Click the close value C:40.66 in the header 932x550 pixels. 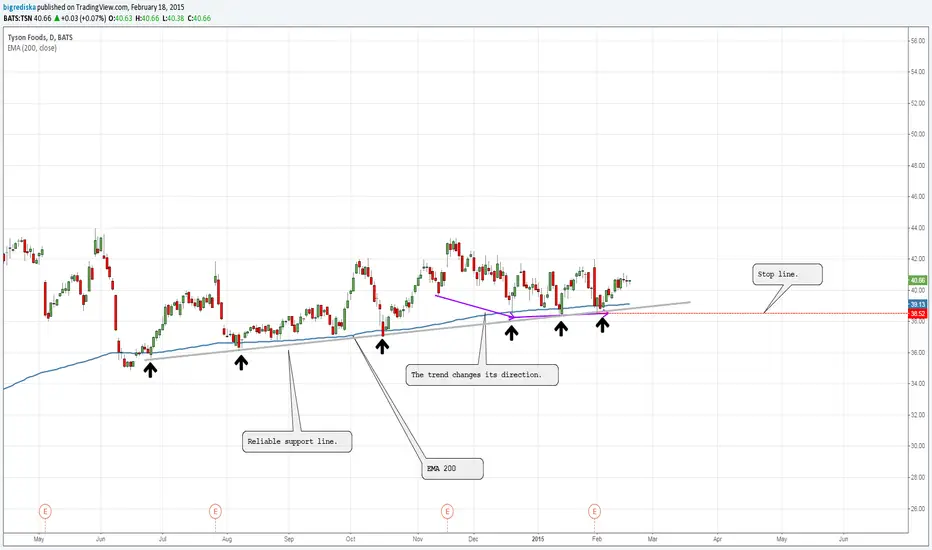pos(199,18)
